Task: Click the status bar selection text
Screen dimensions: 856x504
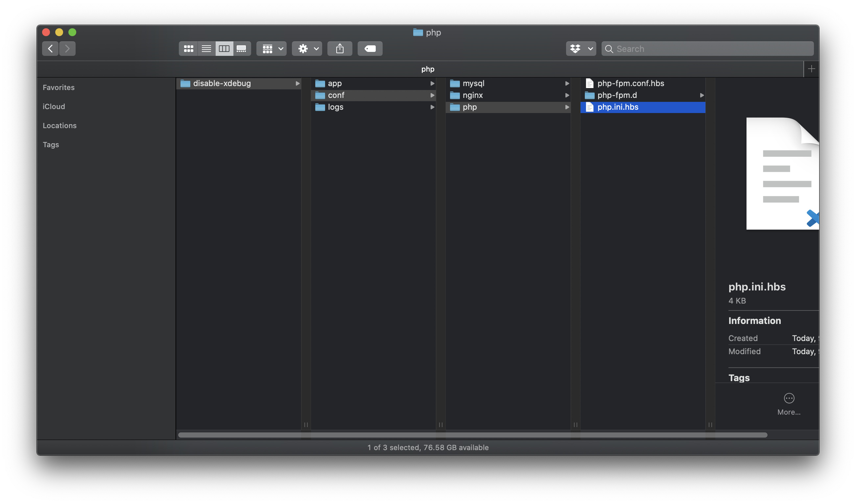Action: (x=428, y=447)
